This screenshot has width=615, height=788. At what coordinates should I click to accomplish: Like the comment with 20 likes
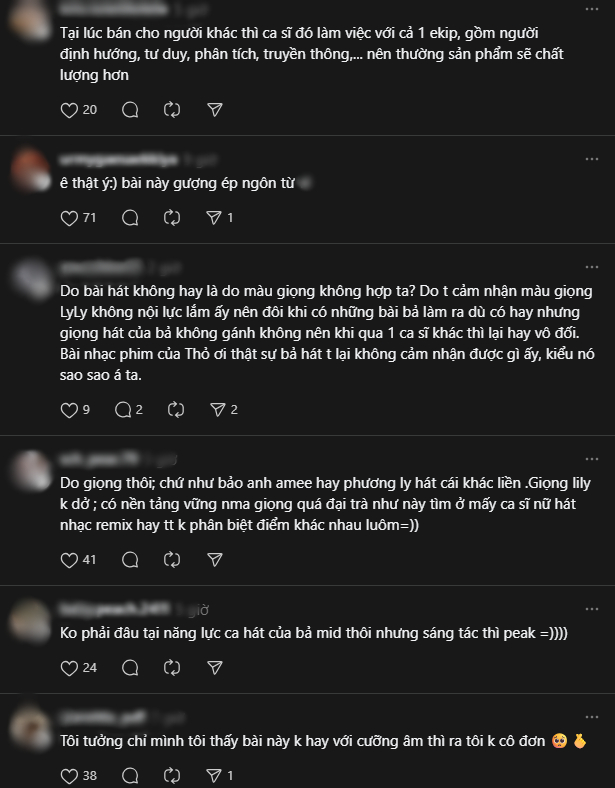pos(69,109)
